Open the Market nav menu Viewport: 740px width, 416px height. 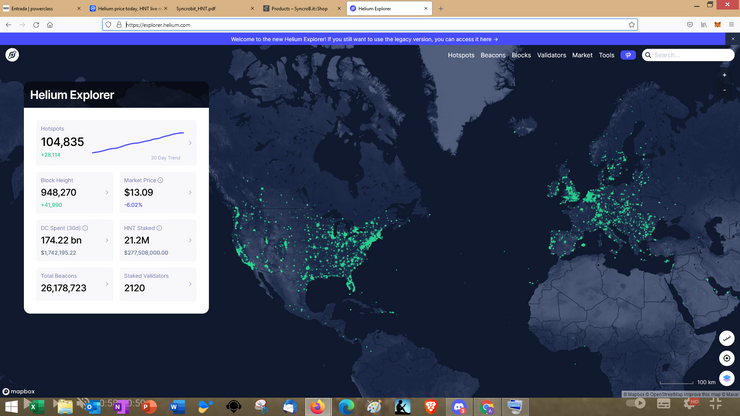582,55
